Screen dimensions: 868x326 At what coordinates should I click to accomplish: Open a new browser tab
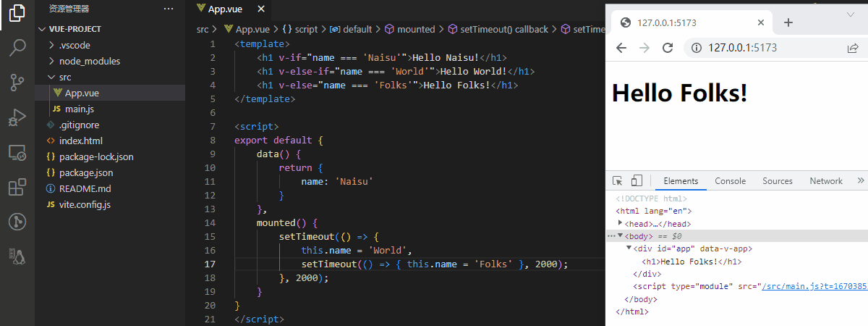(x=788, y=22)
